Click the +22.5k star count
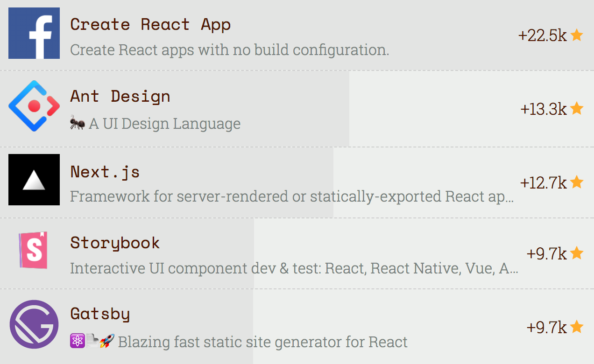The height and width of the screenshot is (364, 594). click(542, 35)
